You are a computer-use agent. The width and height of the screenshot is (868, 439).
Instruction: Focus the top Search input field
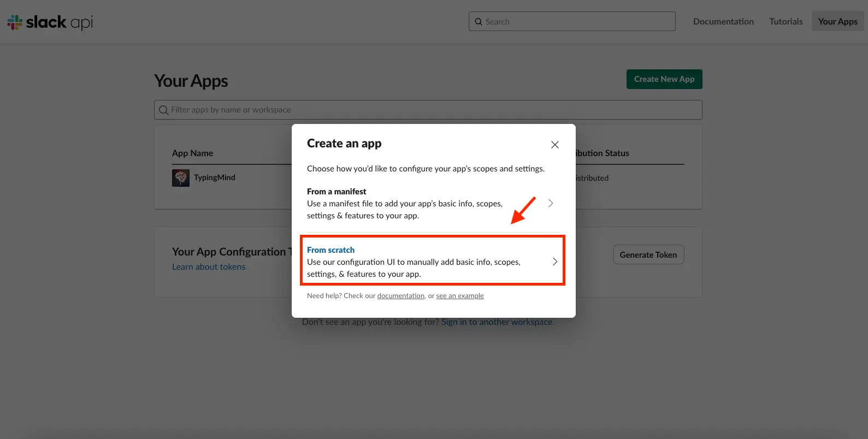pos(572,21)
